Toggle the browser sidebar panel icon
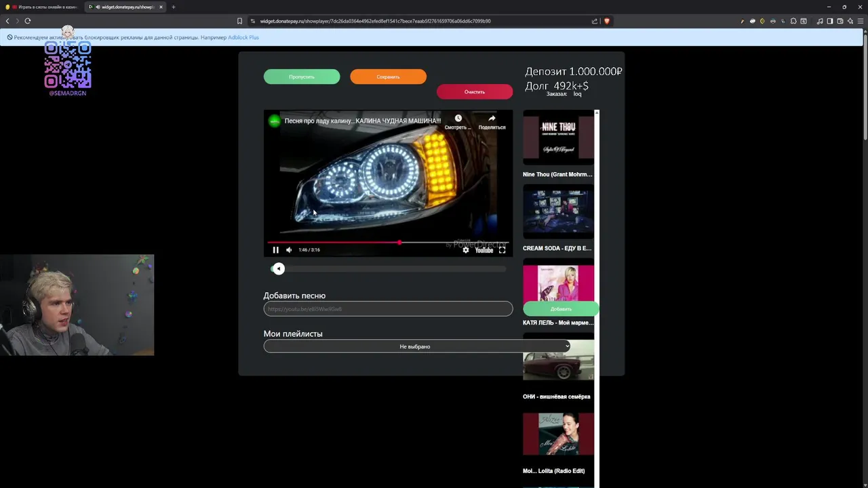 (x=830, y=21)
